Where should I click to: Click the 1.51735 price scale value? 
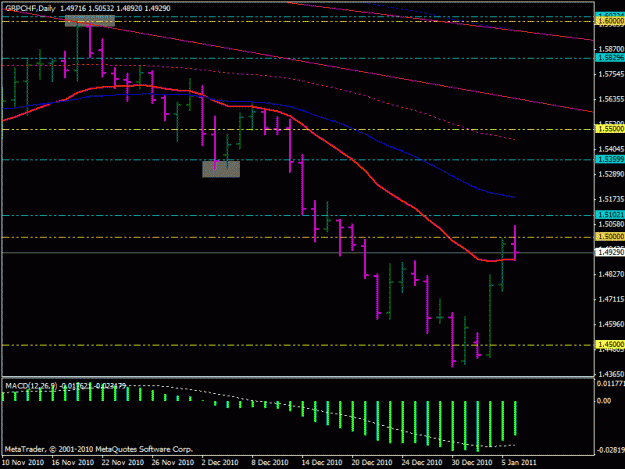611,199
